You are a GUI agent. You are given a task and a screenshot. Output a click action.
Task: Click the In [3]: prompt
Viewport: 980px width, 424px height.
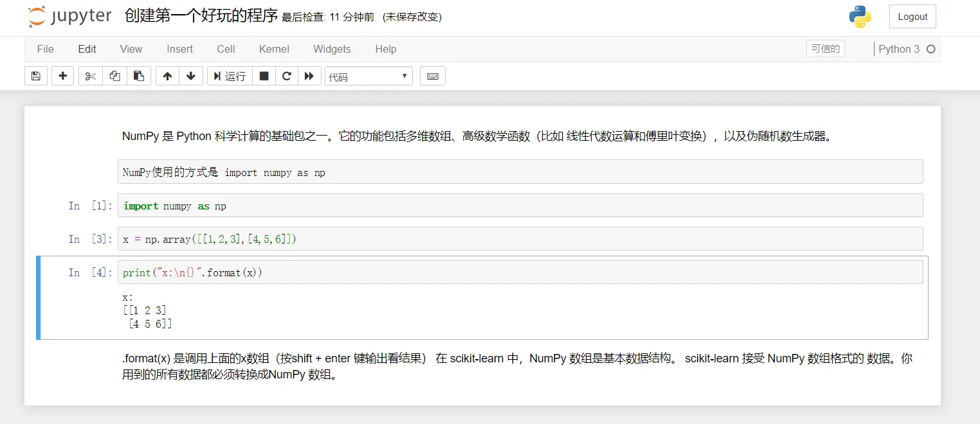[x=90, y=239]
